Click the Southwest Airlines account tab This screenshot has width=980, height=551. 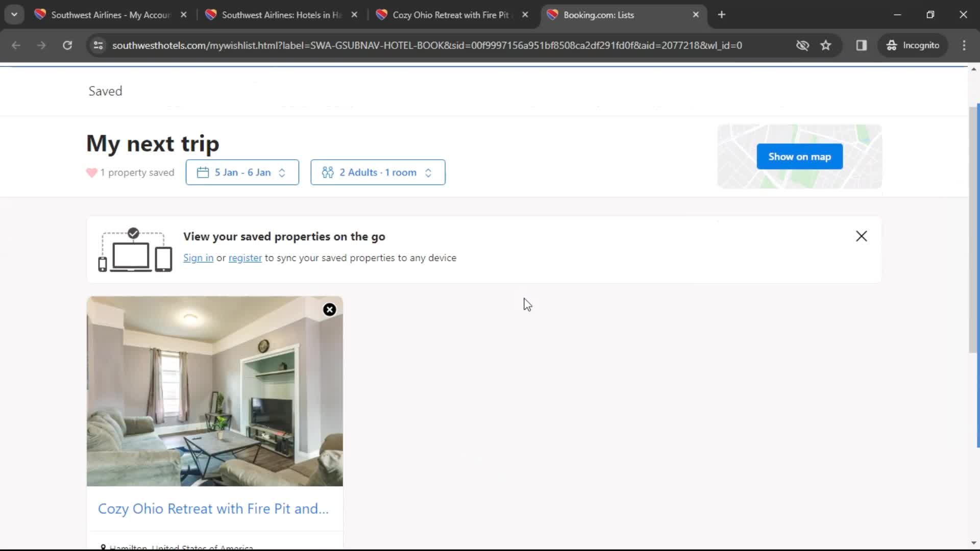click(110, 15)
